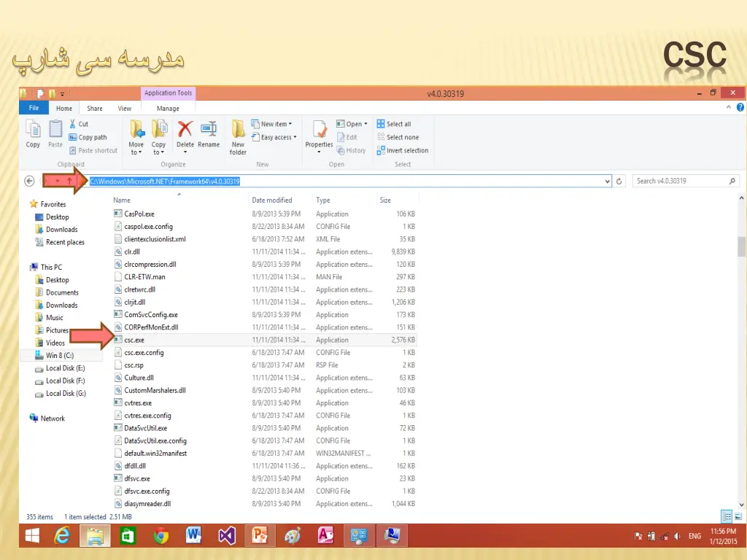
Task: Collapse the ribbon with the chevron
Action: click(729, 108)
